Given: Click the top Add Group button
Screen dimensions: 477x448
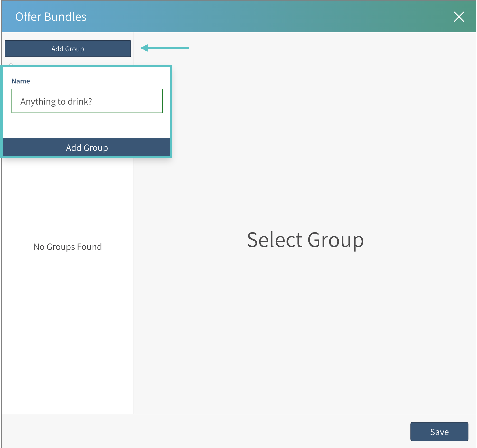Looking at the screenshot, I should tap(68, 49).
